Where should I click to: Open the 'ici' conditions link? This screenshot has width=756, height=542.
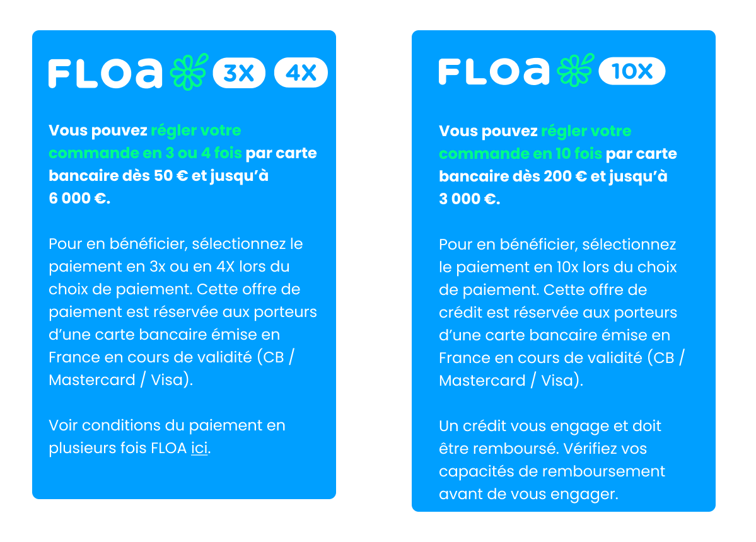pyautogui.click(x=199, y=448)
